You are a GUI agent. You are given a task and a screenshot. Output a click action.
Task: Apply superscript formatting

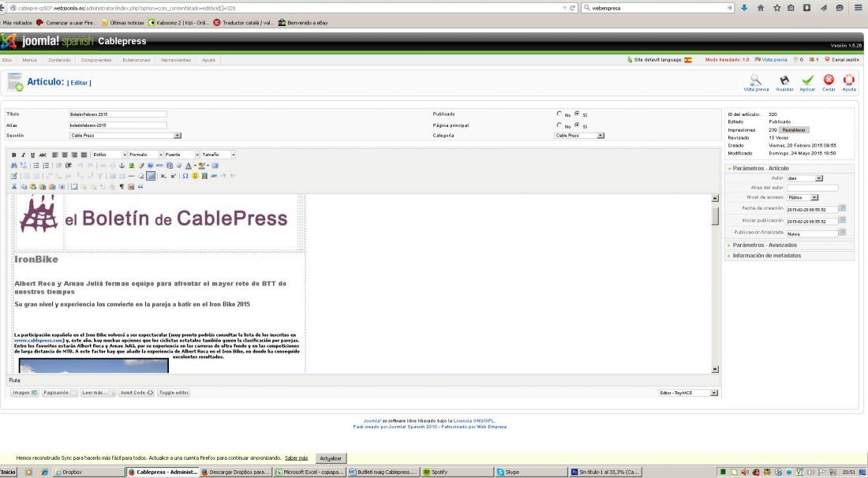point(174,176)
